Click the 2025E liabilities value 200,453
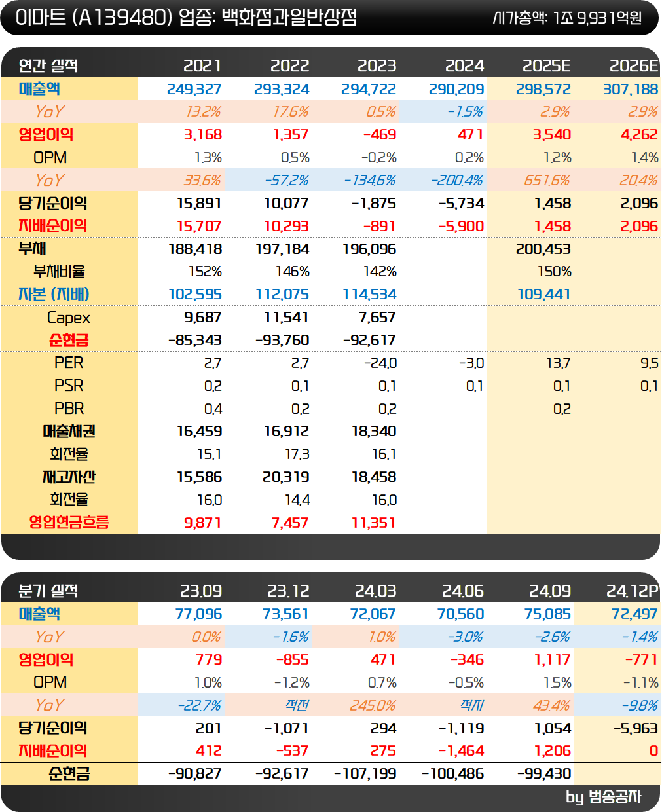 [543, 249]
